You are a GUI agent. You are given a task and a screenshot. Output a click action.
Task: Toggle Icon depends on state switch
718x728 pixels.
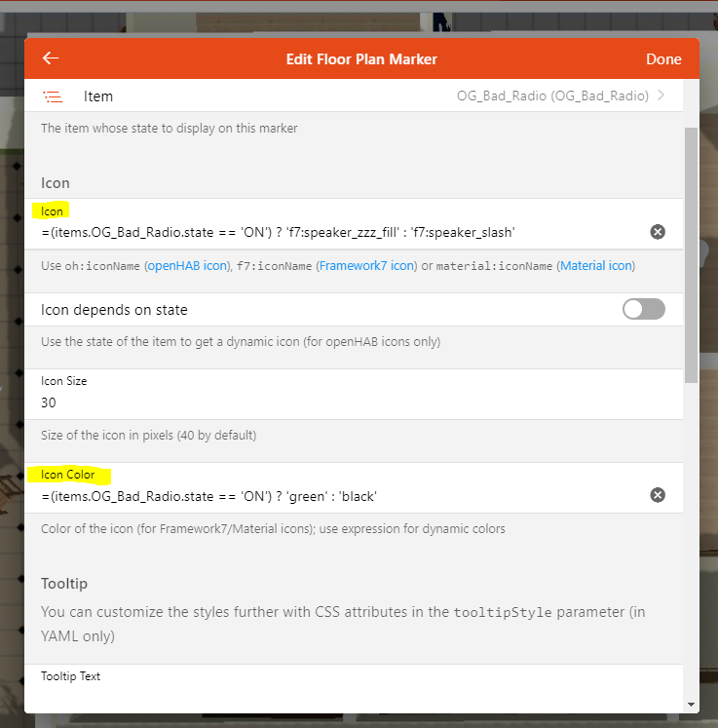[643, 309]
